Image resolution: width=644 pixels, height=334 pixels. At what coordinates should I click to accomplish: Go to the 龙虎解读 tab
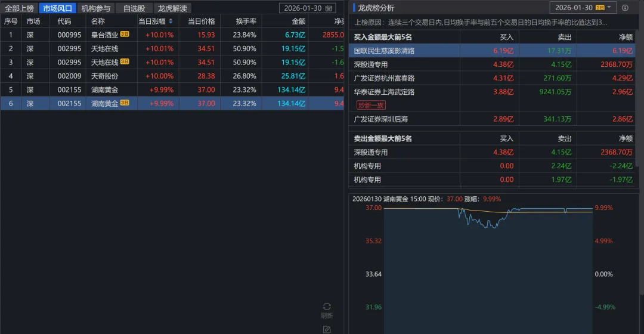172,8
